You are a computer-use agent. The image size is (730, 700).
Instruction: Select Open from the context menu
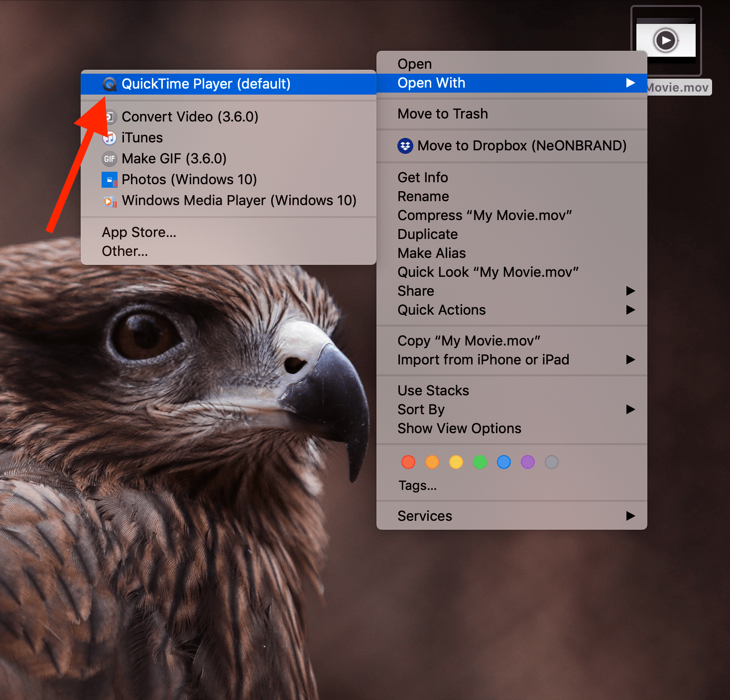(x=414, y=63)
